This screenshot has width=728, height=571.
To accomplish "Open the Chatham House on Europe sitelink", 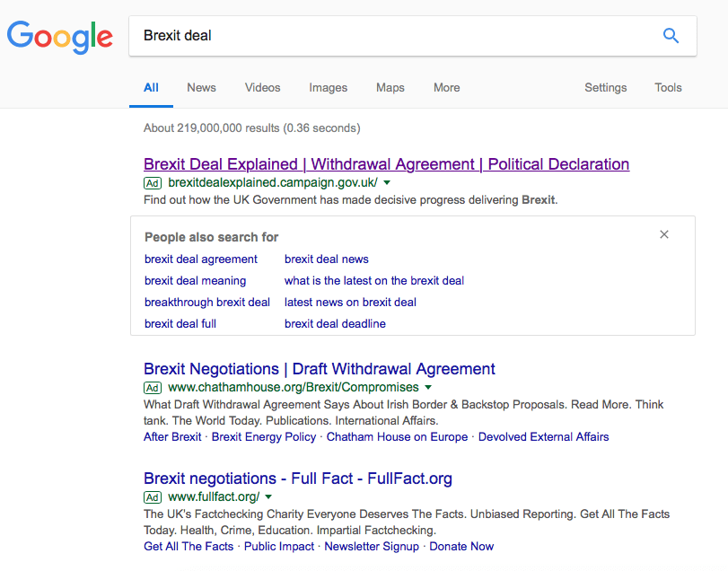I will coord(397,437).
